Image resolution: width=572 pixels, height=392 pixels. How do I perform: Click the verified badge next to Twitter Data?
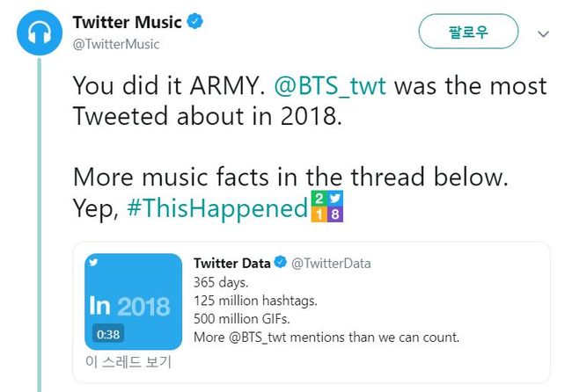[279, 263]
